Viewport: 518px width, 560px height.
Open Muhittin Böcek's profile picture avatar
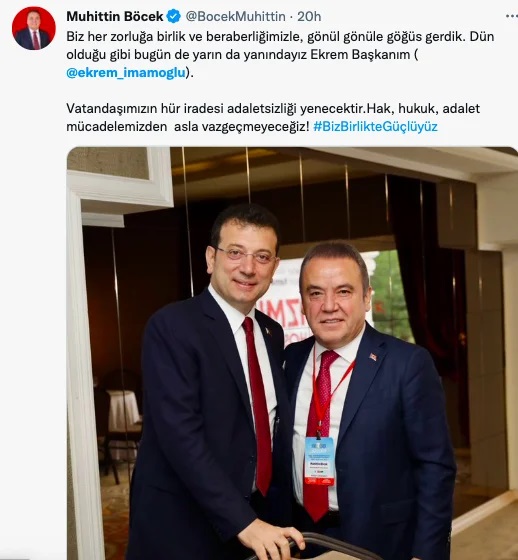coord(34,28)
